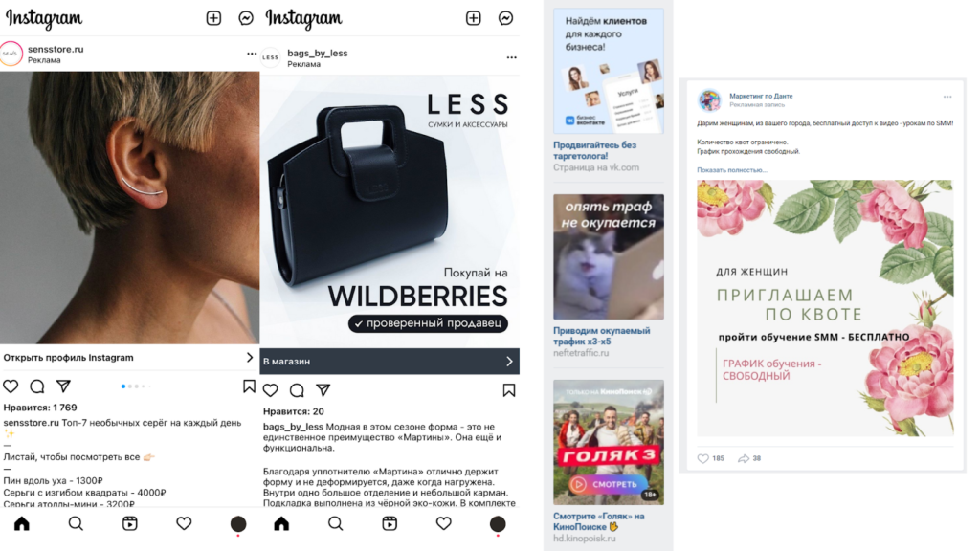Open options menu for sensstore.ru post

[252, 54]
